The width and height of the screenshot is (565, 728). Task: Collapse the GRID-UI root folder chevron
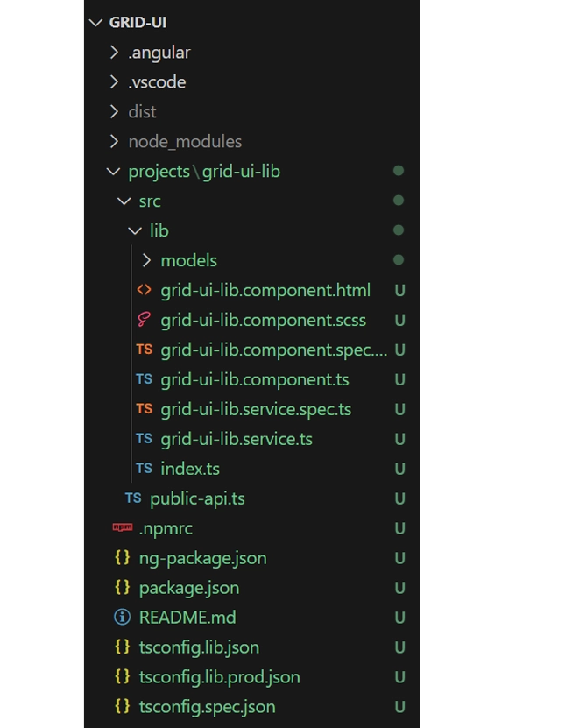click(95, 22)
